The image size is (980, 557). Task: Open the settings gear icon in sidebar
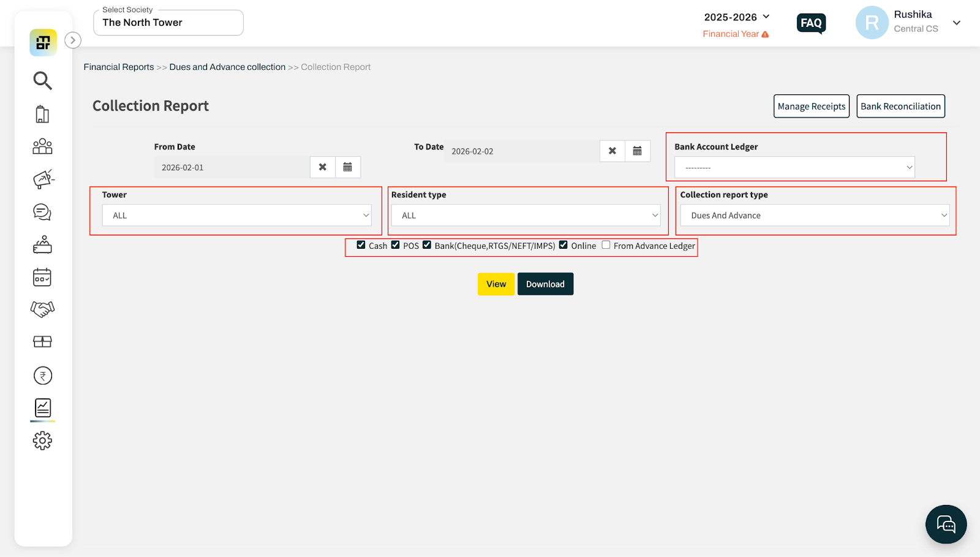point(42,441)
